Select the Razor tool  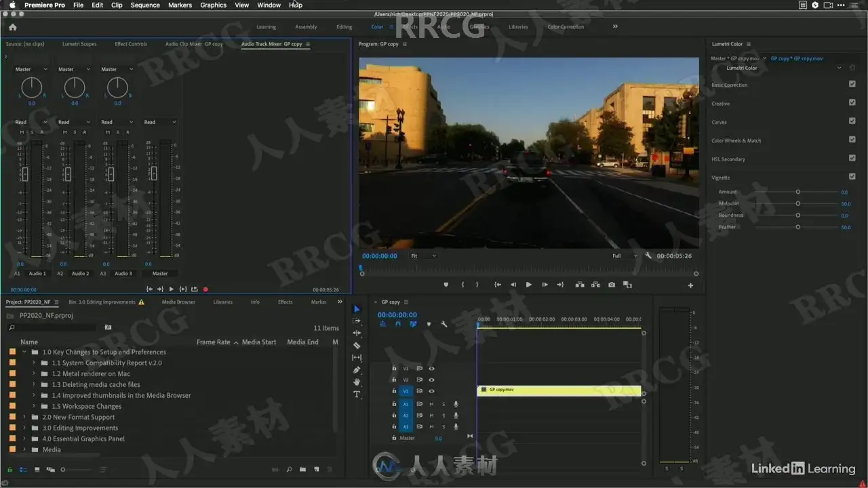tap(357, 346)
